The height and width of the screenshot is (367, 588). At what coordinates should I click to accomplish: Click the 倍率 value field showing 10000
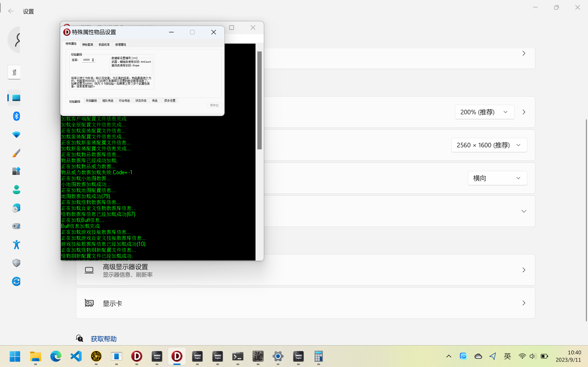86,60
